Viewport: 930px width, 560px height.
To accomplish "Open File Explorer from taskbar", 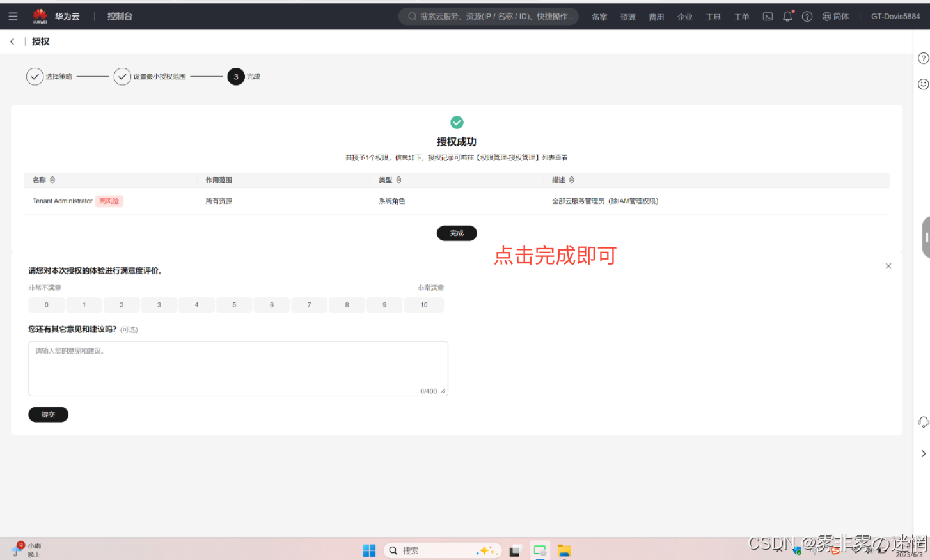I will point(564,551).
